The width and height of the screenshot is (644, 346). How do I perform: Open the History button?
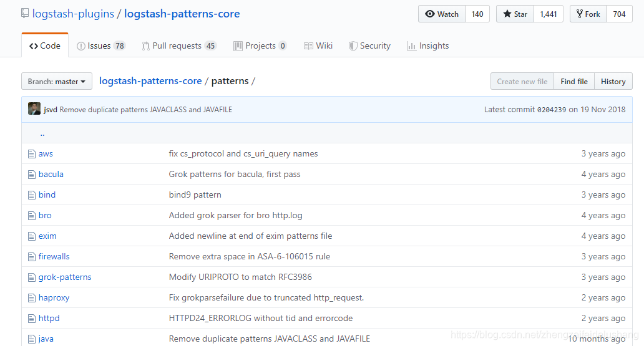pyautogui.click(x=613, y=81)
